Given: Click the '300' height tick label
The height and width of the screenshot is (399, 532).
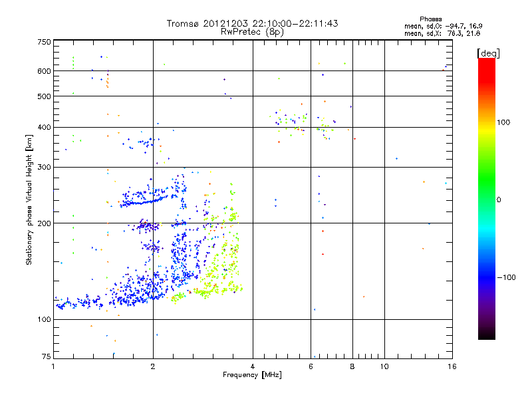Looking at the screenshot, I should pyautogui.click(x=44, y=168).
